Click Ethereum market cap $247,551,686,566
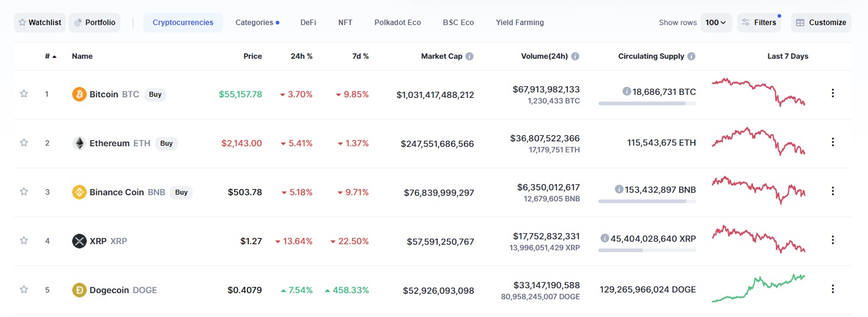 (437, 144)
